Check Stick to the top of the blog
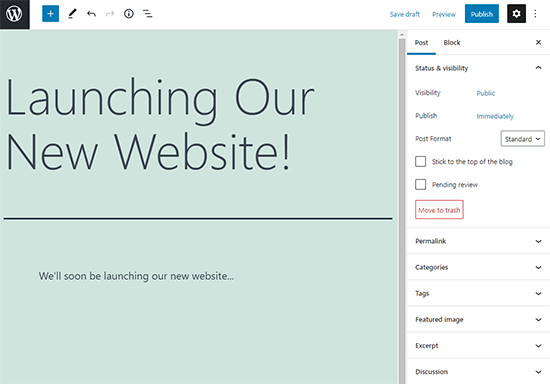The image size is (550, 384). [421, 161]
